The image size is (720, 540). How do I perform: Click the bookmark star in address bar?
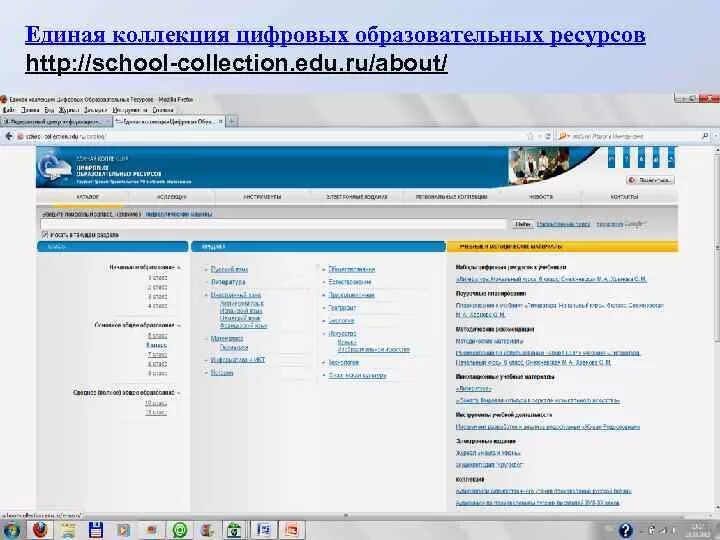(x=531, y=136)
